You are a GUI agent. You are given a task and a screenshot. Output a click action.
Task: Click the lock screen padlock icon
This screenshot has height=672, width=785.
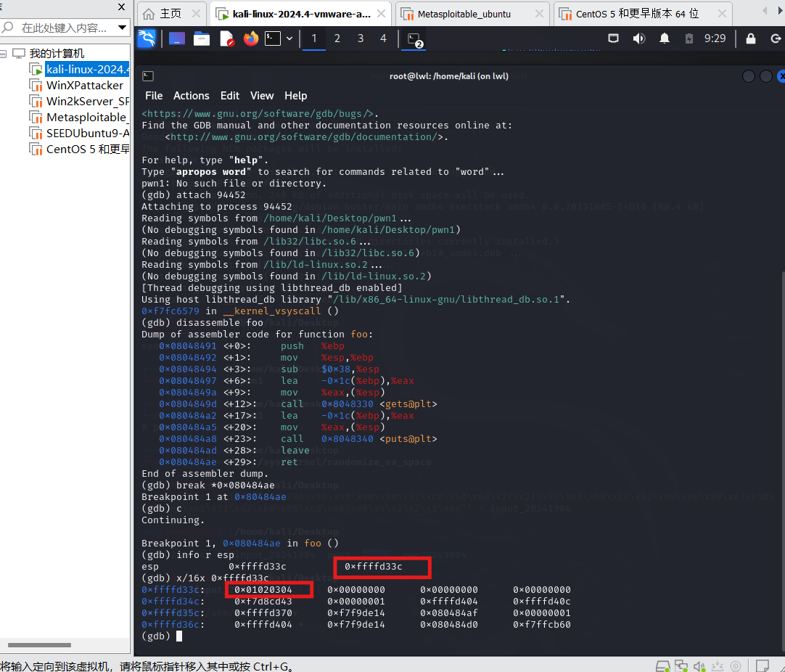(x=750, y=38)
